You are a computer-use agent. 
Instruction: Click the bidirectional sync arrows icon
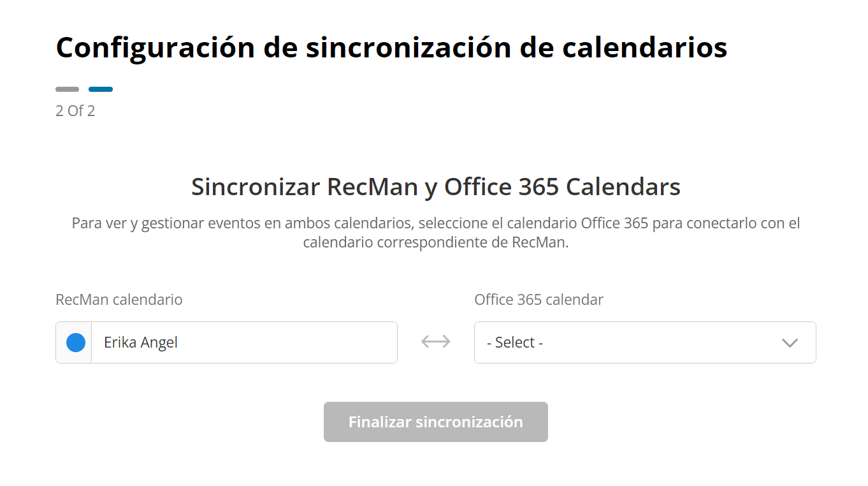coord(436,342)
